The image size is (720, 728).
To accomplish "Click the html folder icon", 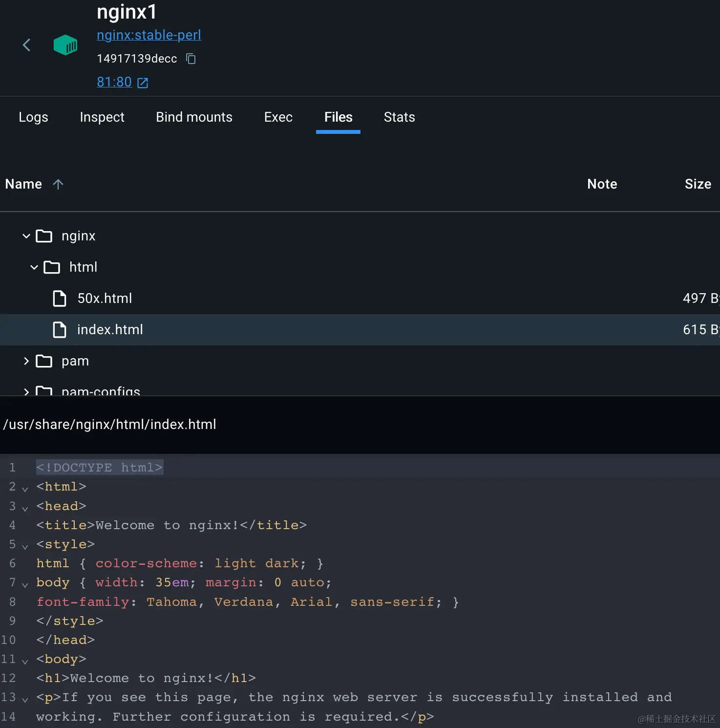I will (52, 267).
